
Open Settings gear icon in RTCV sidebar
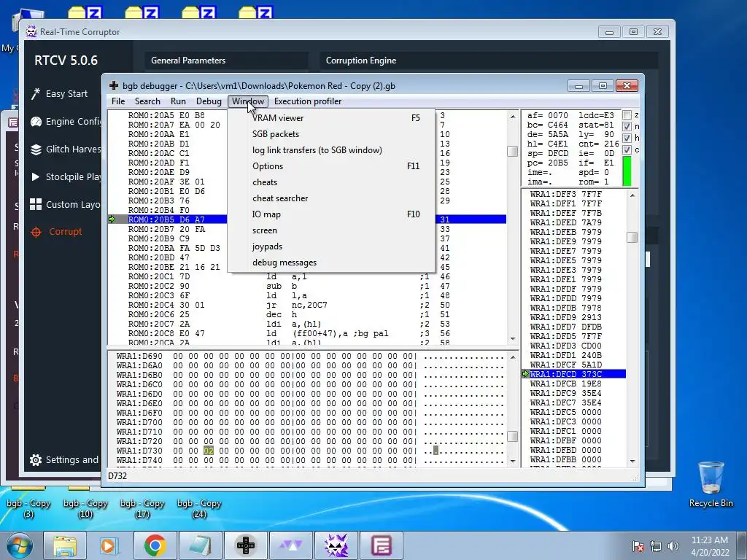(x=36, y=459)
